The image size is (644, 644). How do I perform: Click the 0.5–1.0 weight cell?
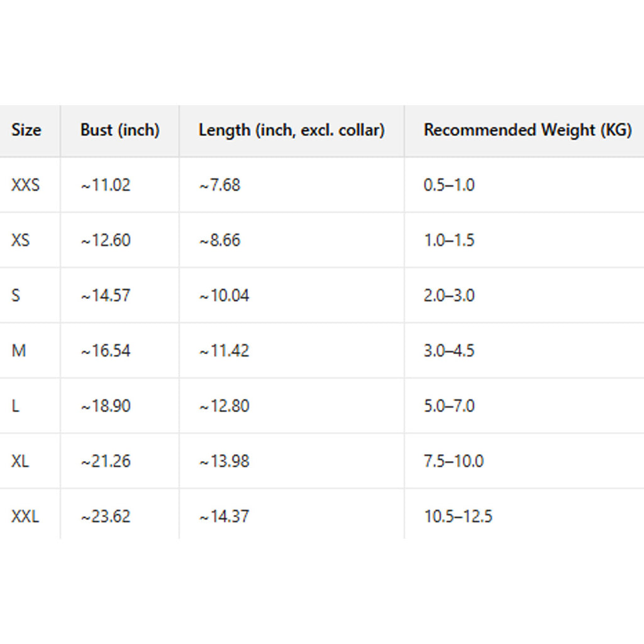pyautogui.click(x=449, y=185)
